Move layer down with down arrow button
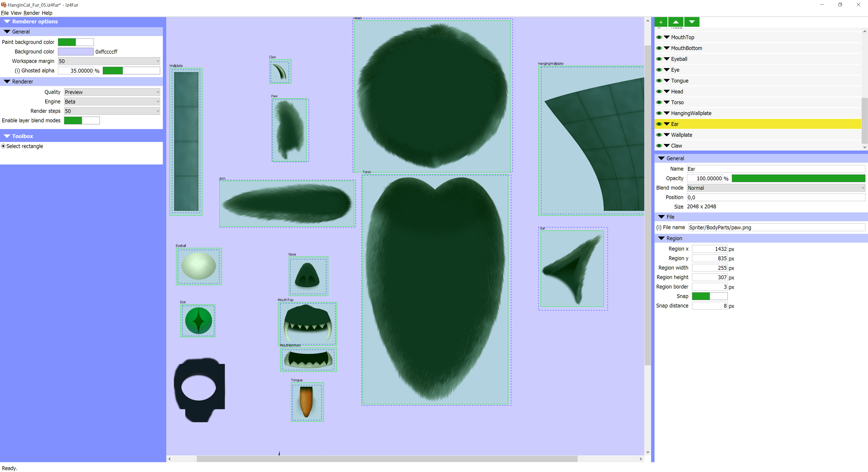This screenshot has height=472, width=868. point(692,22)
